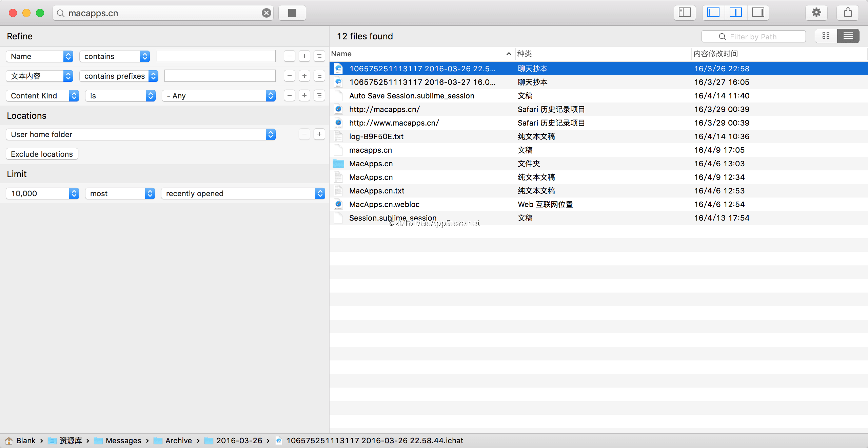Add criteria row after Name row
The width and height of the screenshot is (868, 448).
[304, 56]
